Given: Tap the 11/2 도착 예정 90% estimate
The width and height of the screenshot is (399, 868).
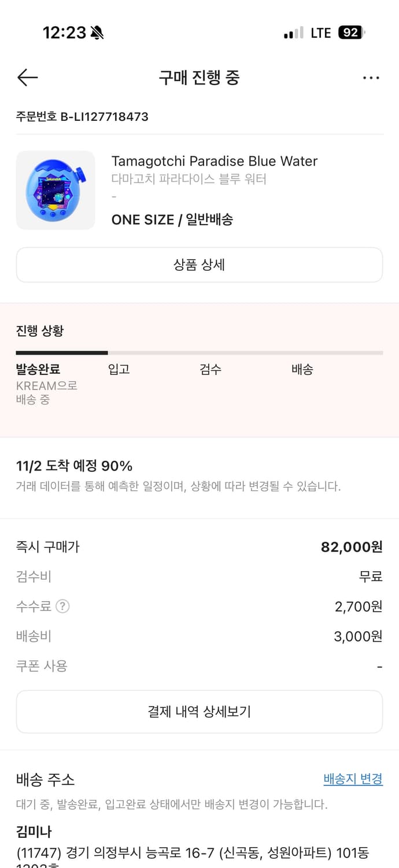Looking at the screenshot, I should click(x=75, y=466).
